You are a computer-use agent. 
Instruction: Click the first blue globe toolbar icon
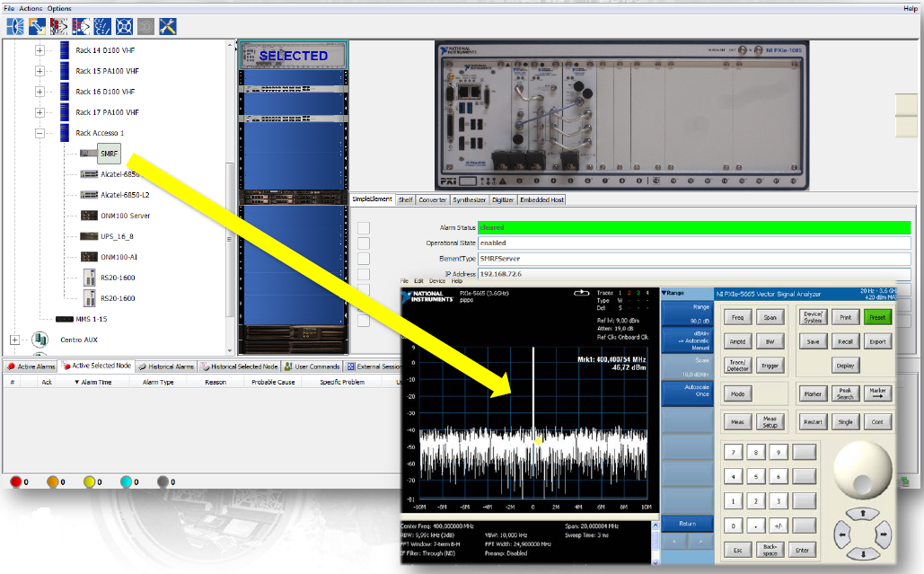pyautogui.click(x=15, y=26)
